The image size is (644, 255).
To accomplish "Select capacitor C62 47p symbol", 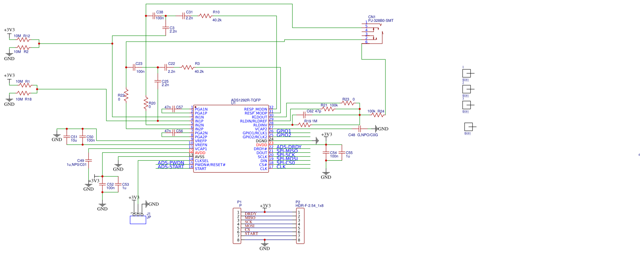I will tap(304, 115).
